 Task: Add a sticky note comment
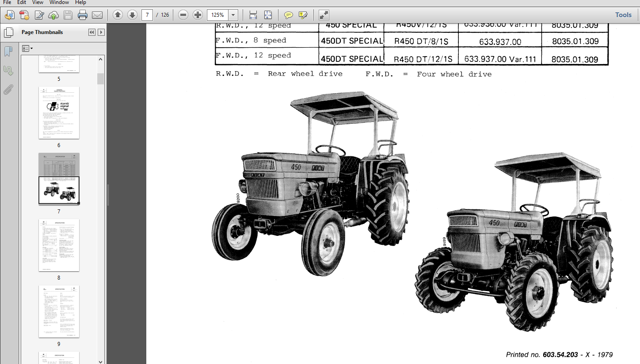pyautogui.click(x=288, y=15)
